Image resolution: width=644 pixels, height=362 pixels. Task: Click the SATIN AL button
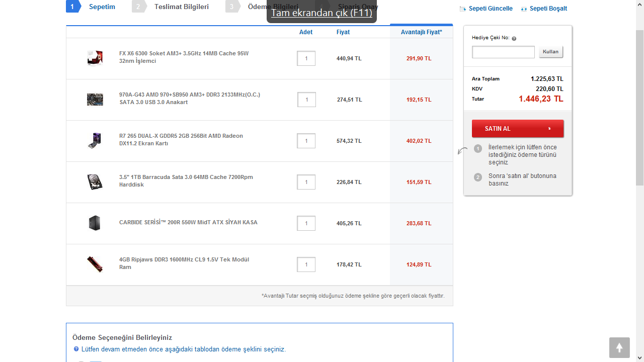point(518,128)
